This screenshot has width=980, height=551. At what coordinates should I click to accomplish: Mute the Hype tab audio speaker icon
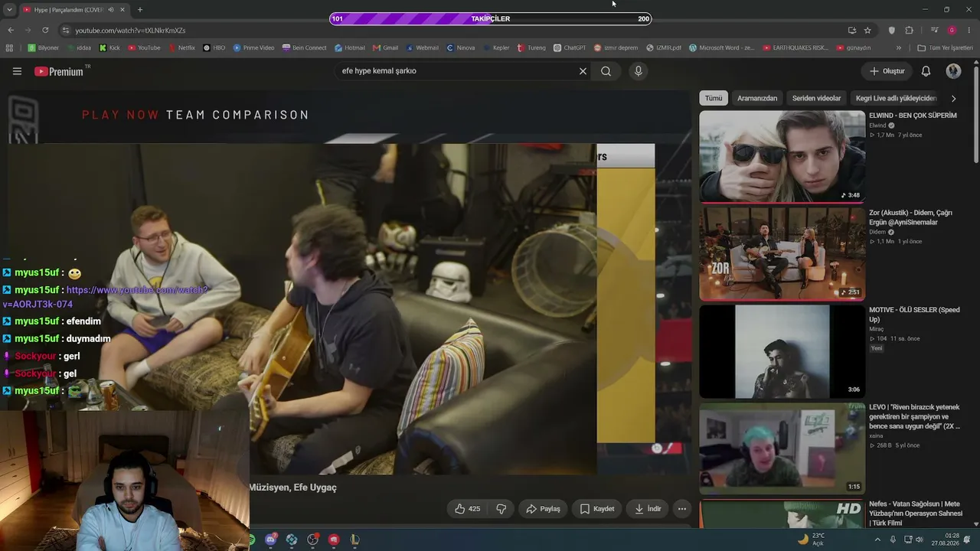pos(111,10)
